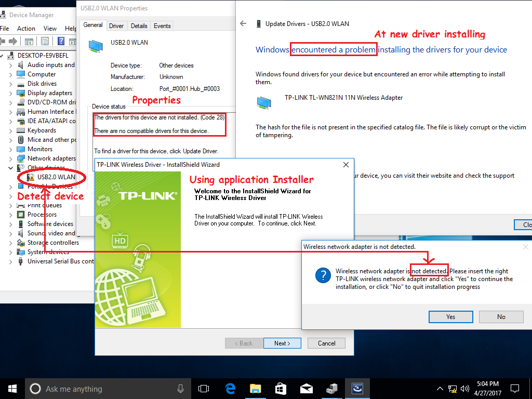Expand Audio inputs and outputs category
The image size is (532, 399).
pyautogui.click(x=10, y=65)
